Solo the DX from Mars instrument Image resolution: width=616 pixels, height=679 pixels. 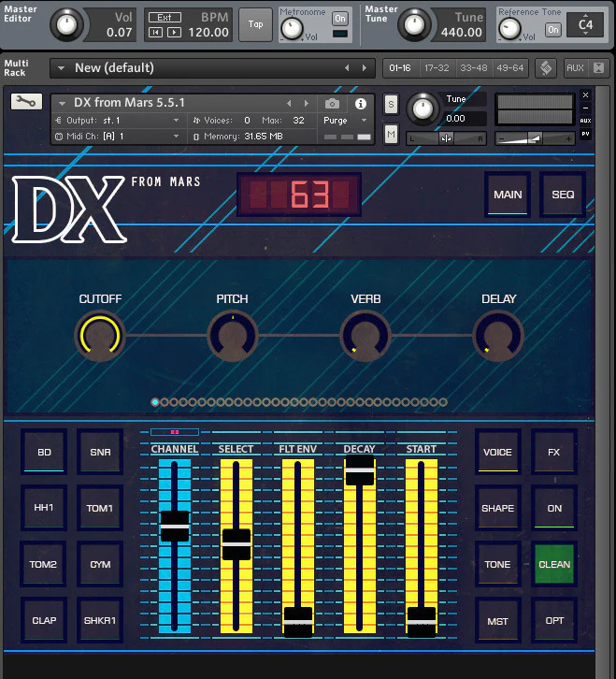pos(391,105)
